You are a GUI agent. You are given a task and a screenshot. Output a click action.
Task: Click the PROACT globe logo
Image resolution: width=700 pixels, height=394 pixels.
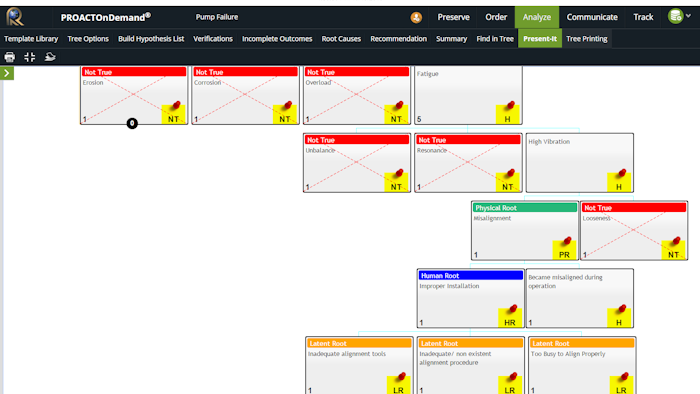coord(15,17)
